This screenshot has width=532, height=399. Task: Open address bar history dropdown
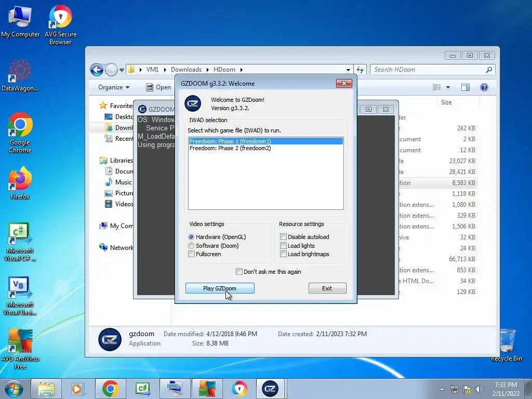coord(348,70)
